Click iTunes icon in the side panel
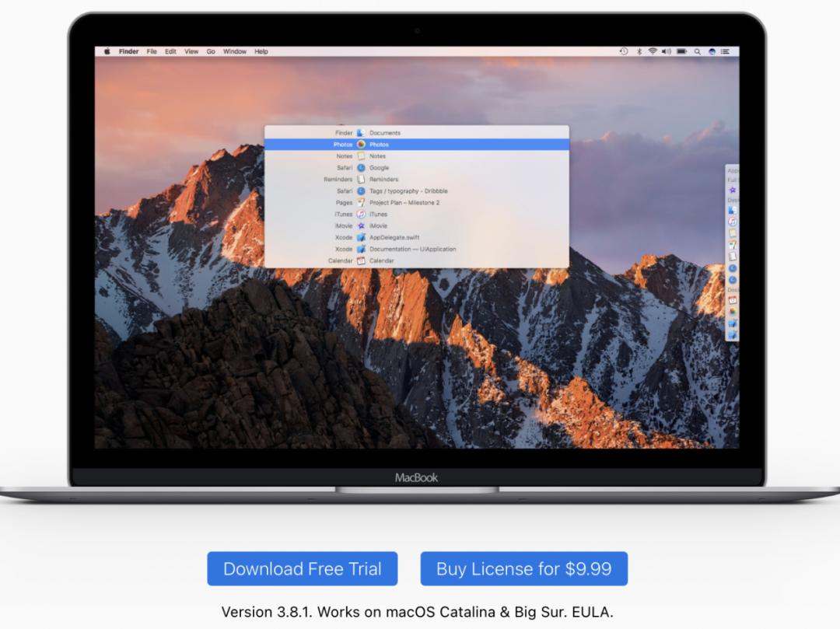 tap(733, 222)
